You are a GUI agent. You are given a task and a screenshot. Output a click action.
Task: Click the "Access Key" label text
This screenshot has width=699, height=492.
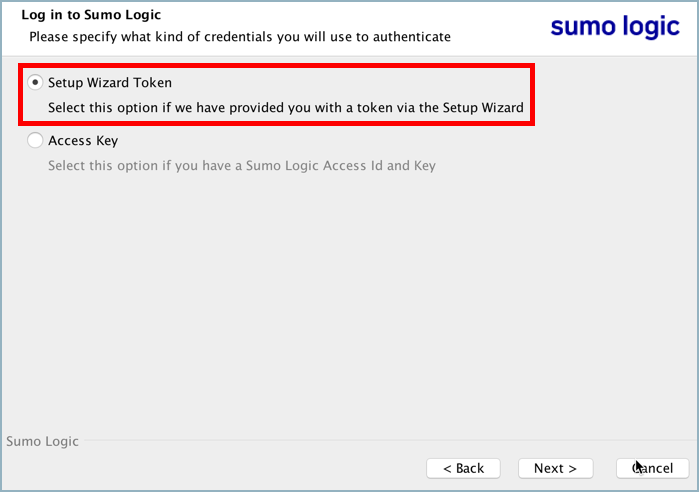pyautogui.click(x=83, y=141)
